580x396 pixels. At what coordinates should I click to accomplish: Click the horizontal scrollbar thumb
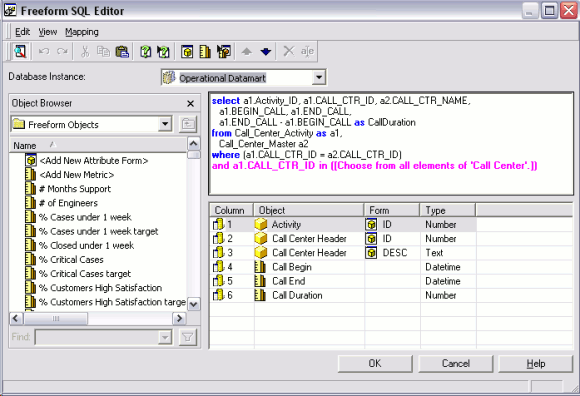56,318
